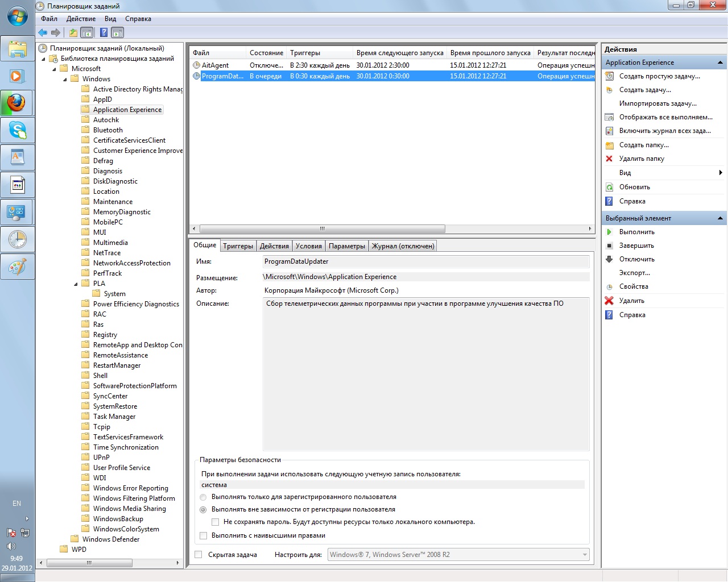Viewport: 728px width, 582px height.
Task: Click the 'Имя' ProgramDataUpdater field
Action: coord(426,261)
